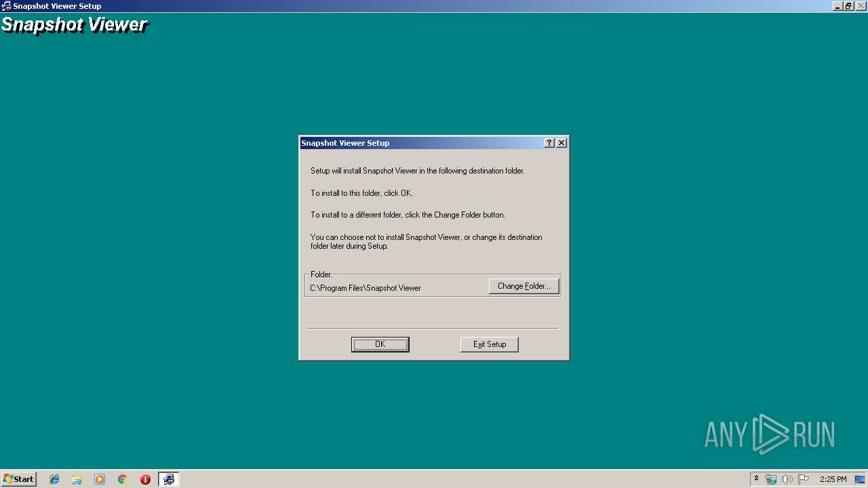Viewport: 868px width, 488px height.
Task: Select the folder path C:\Program Files\Snapshot Viewer
Action: 366,288
